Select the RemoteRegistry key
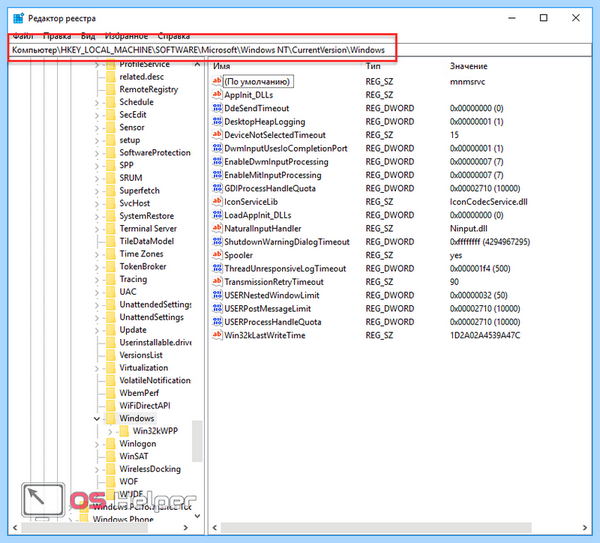Image resolution: width=600 pixels, height=543 pixels. (x=148, y=89)
